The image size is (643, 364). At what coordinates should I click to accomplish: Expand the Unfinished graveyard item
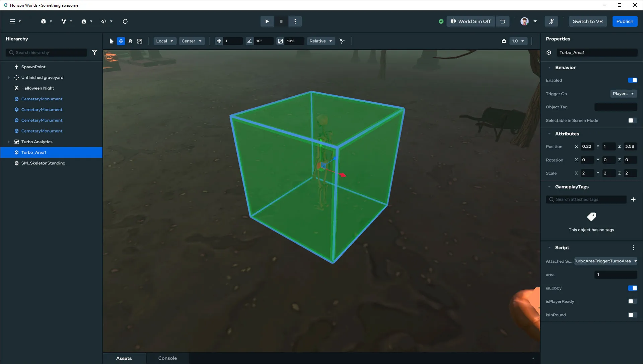(x=8, y=77)
